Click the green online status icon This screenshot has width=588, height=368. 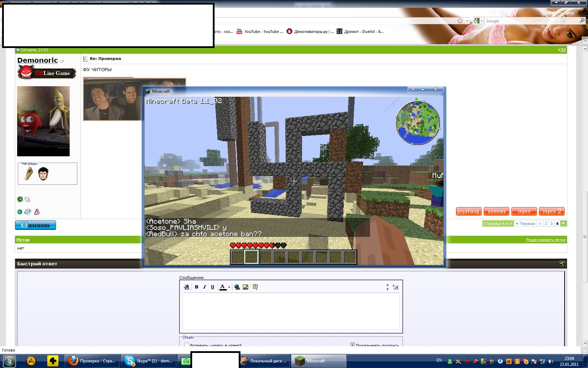(20, 212)
